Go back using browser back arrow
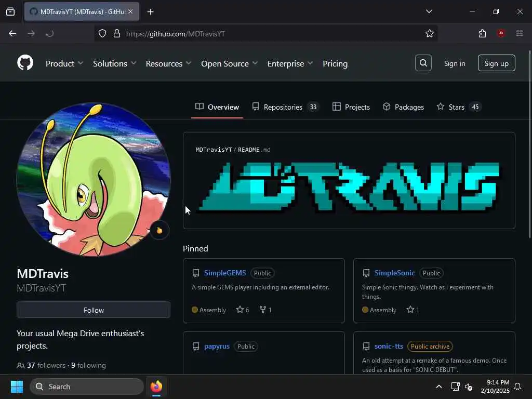Screen dimensions: 532x399 coord(12,33)
